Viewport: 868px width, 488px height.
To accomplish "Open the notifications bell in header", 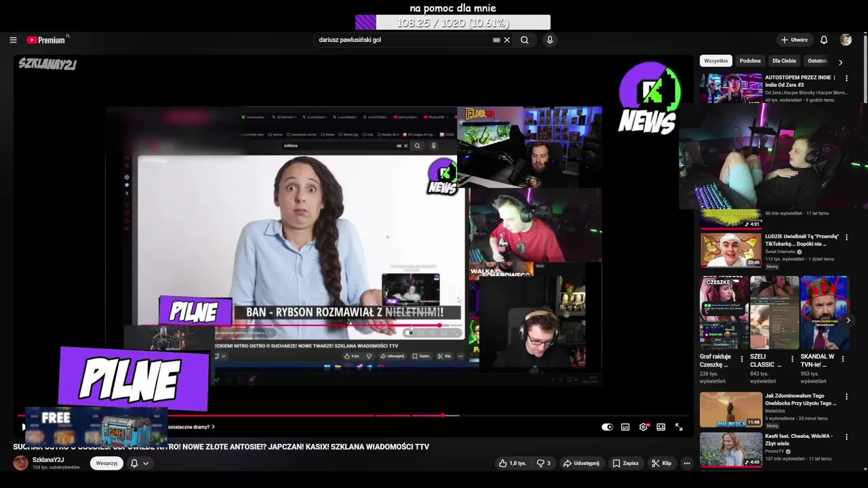I will point(824,40).
